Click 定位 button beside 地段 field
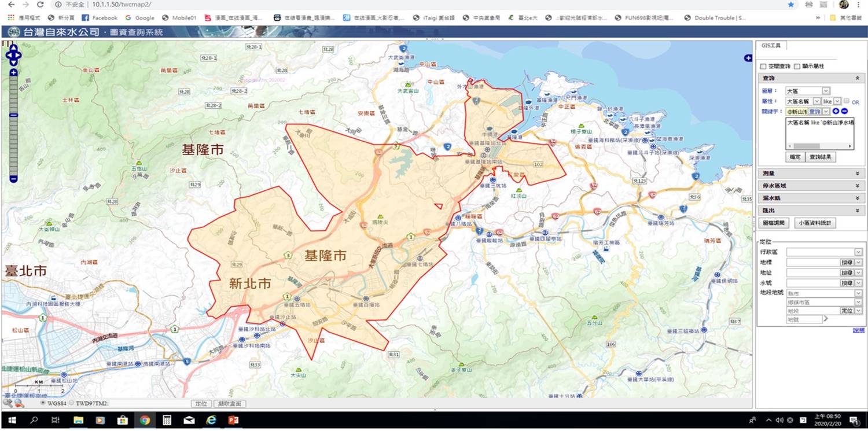 click(847, 311)
